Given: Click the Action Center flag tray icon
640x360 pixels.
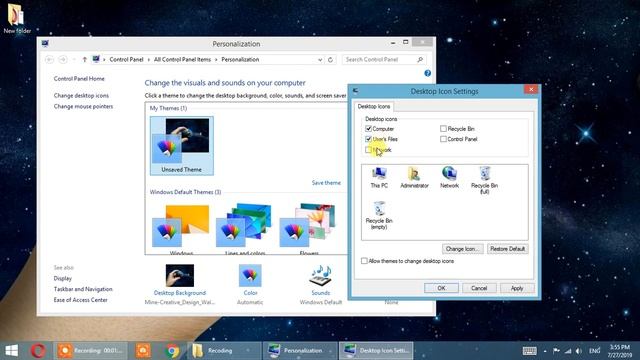Looking at the screenshot, I should click(x=556, y=351).
